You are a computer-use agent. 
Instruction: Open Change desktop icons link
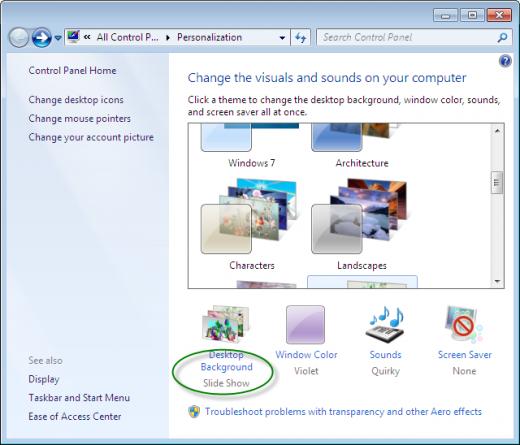[76, 100]
